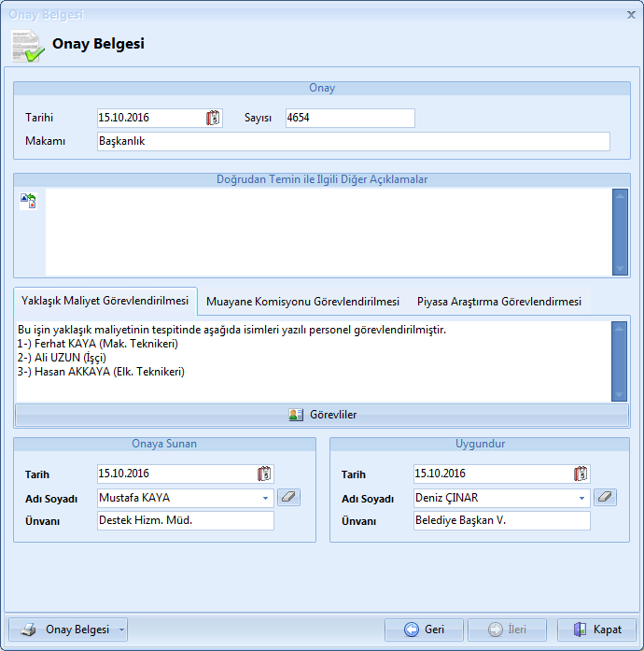
Task: Click the Görevliler button
Action: (x=322, y=415)
